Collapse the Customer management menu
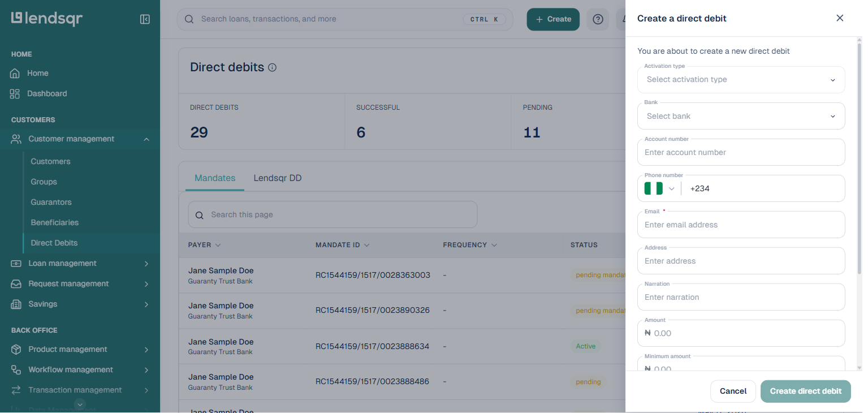Viewport: 868px width, 413px height. coord(146,139)
